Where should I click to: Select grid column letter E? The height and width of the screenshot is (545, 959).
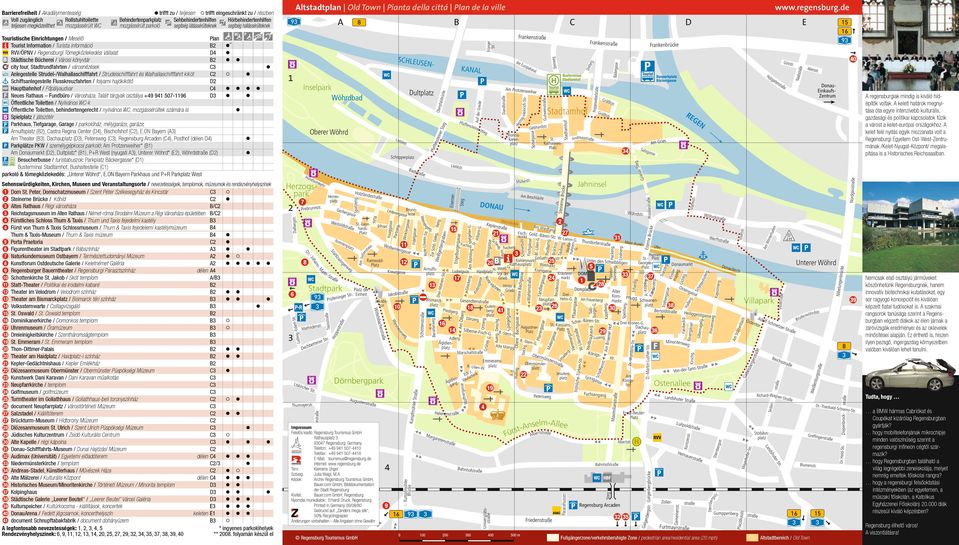point(804,23)
